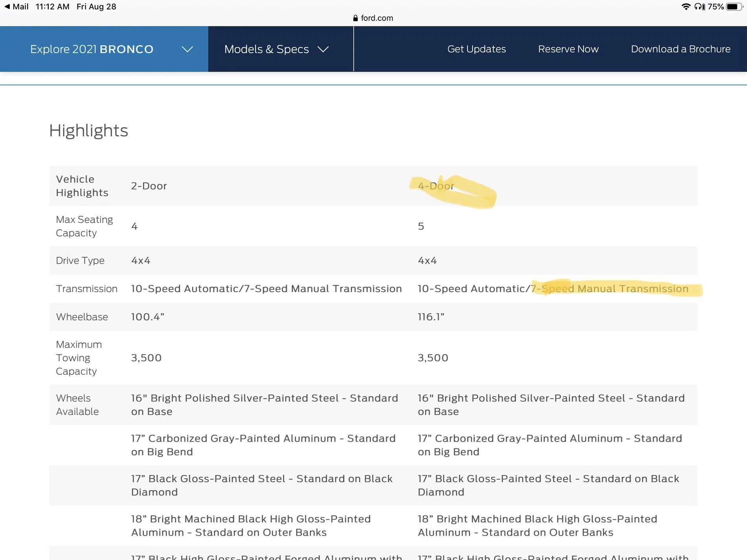Select the Wheelbase row label
Screen dimensions: 747x560
click(82, 317)
